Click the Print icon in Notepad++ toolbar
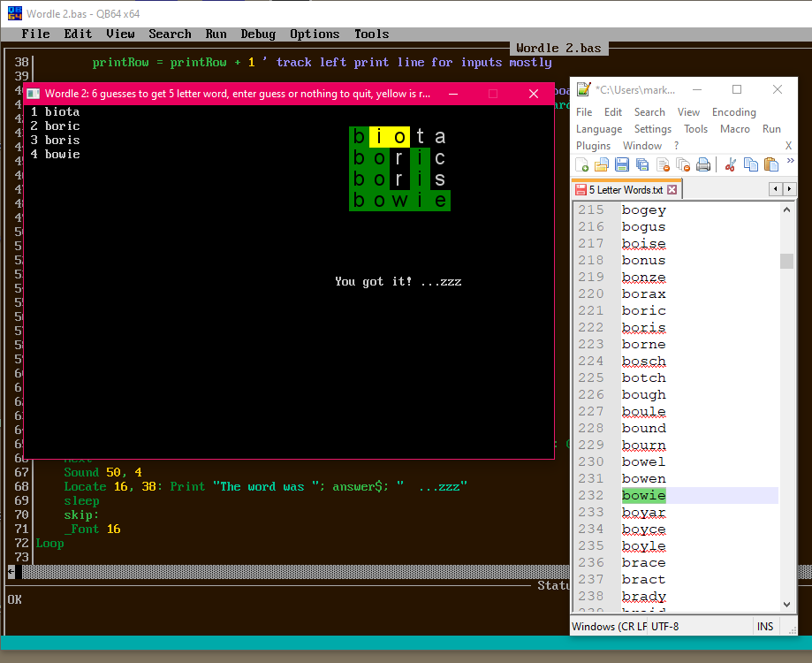812x663 pixels. pyautogui.click(x=703, y=164)
